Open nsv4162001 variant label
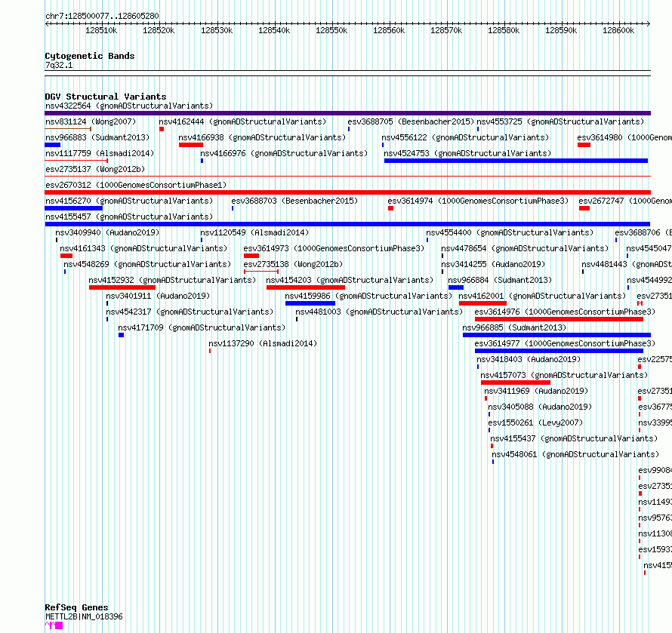The image size is (672, 633). [x=542, y=296]
